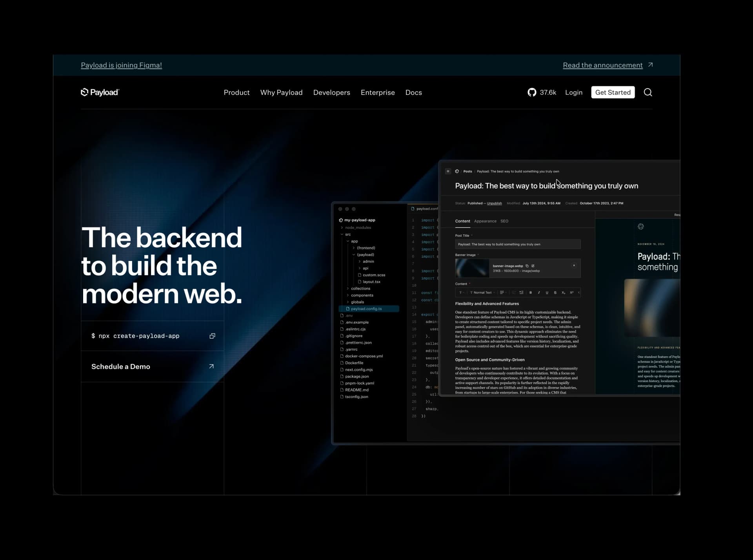Open the Payload is joining Figma link
The image size is (753, 560).
pyautogui.click(x=121, y=65)
